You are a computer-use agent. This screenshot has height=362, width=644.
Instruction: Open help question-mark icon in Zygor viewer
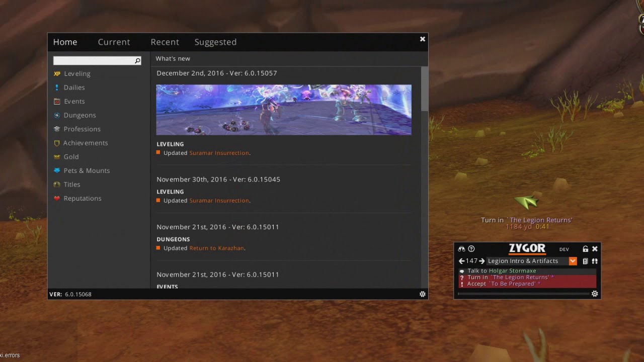tap(471, 249)
